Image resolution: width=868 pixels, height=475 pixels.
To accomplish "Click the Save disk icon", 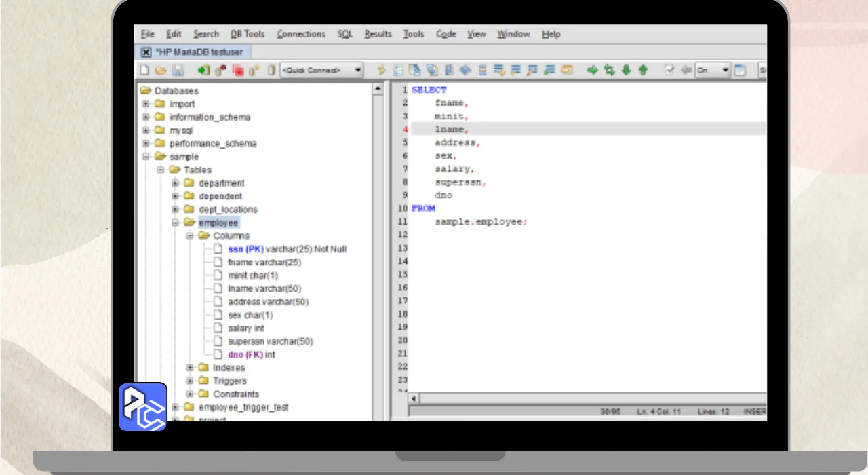I will (x=178, y=70).
